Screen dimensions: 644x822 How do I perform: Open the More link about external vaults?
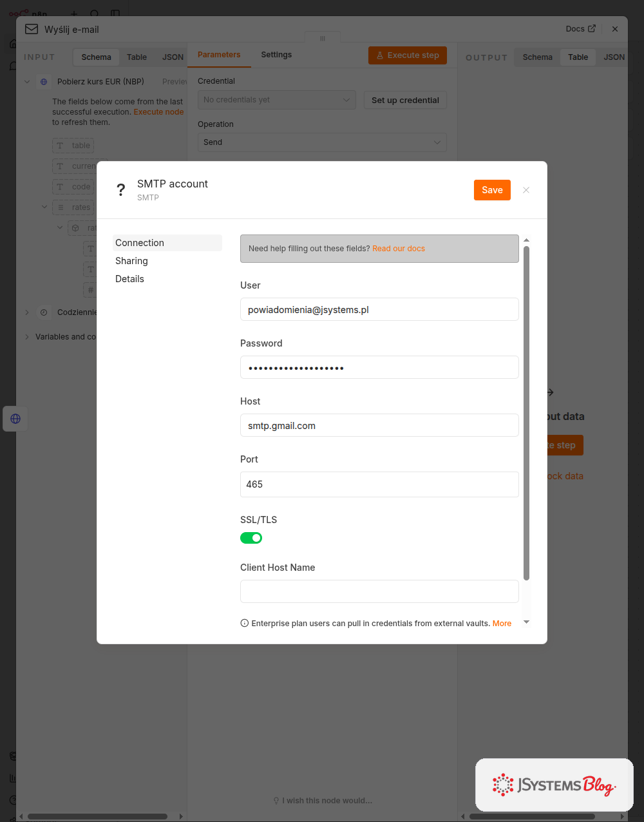point(502,624)
